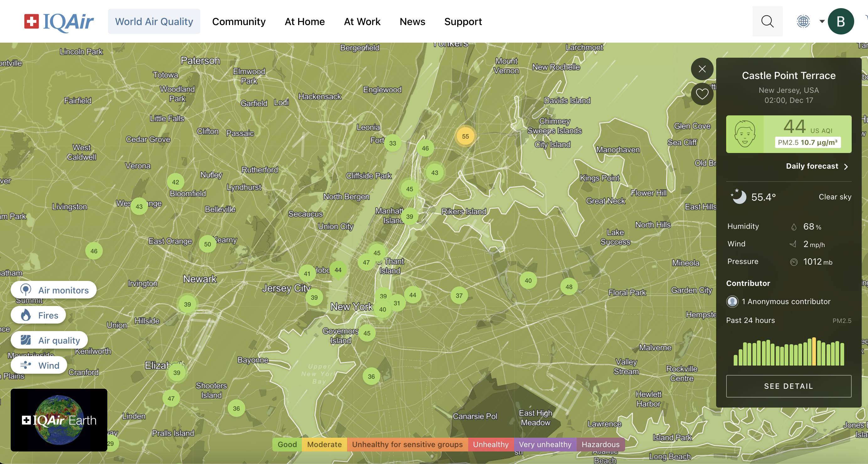Open the At Work menu
This screenshot has height=464, width=868.
click(x=362, y=22)
